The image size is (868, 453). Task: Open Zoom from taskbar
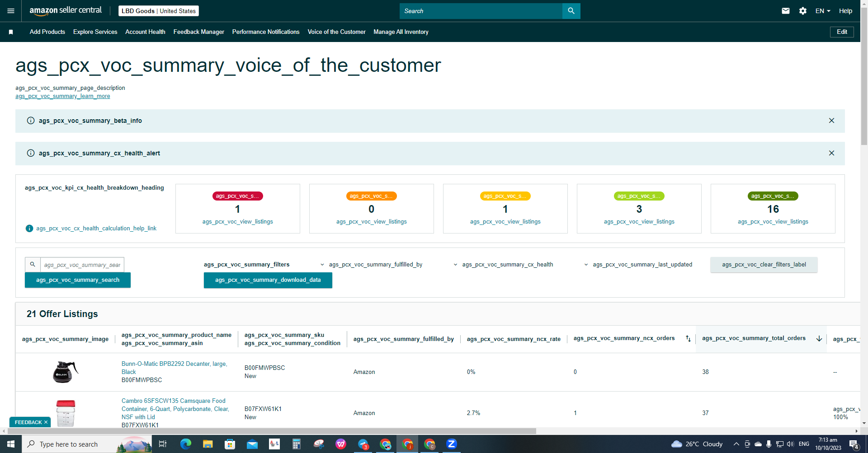452,444
